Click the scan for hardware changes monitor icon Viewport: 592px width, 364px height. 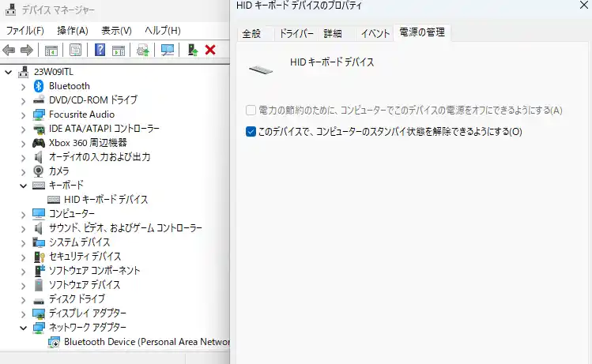click(x=168, y=51)
